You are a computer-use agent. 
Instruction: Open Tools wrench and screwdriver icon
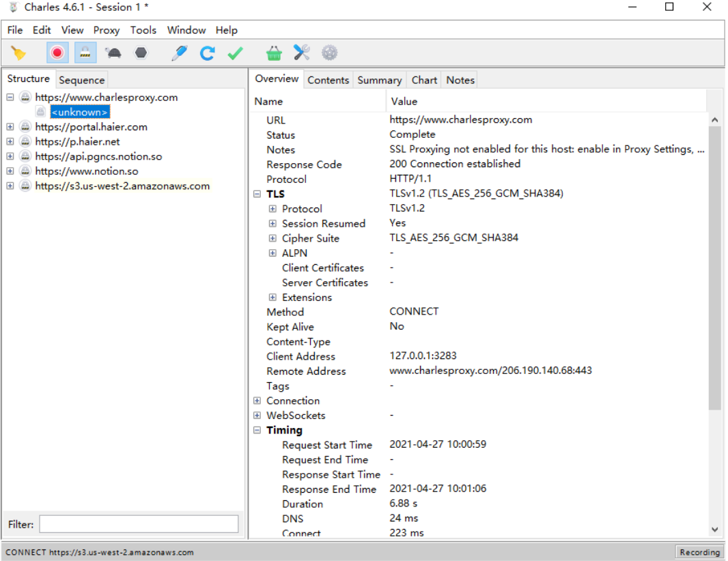pos(302,53)
